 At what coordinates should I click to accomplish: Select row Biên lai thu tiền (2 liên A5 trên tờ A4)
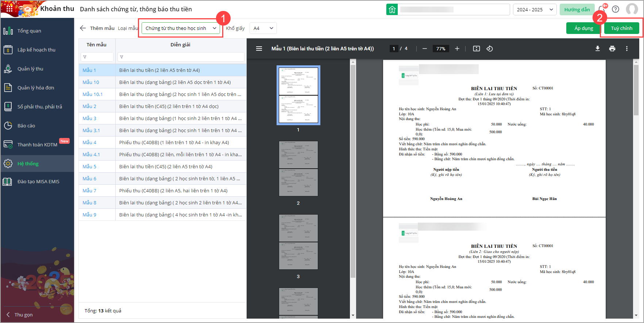[162, 70]
